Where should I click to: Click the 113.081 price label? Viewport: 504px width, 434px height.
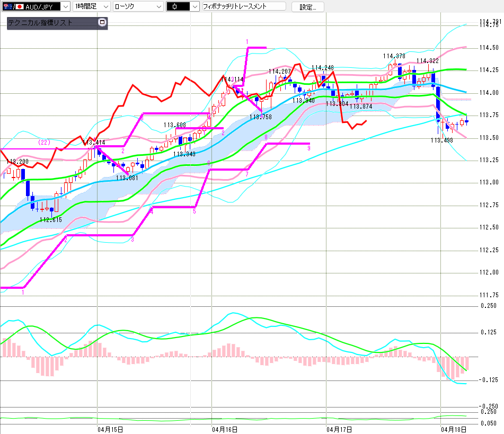(x=127, y=178)
